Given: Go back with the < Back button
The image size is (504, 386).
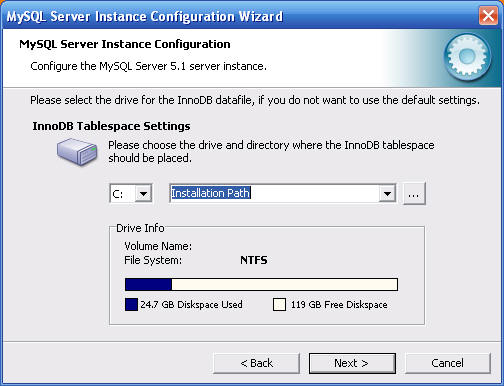Looking at the screenshot, I should 256,363.
